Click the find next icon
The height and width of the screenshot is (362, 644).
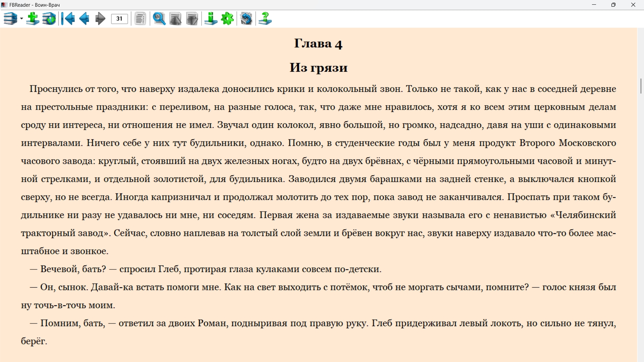coord(192,19)
